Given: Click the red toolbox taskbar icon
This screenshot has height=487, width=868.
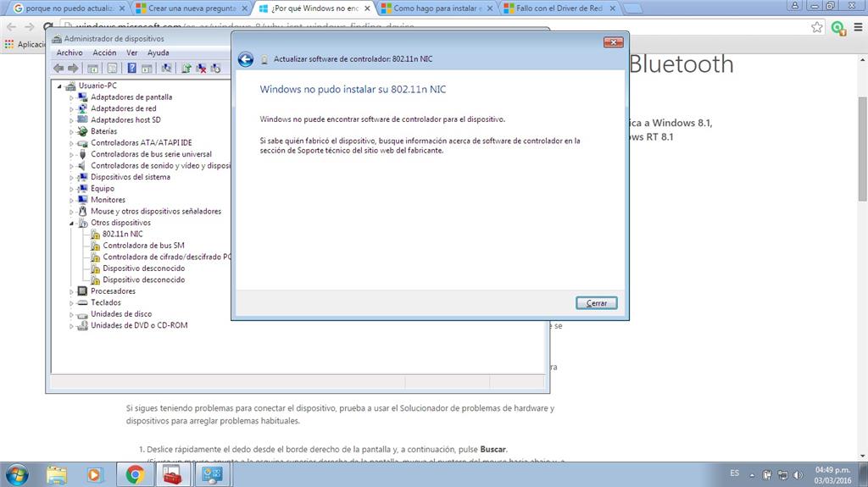Looking at the screenshot, I should (x=173, y=475).
